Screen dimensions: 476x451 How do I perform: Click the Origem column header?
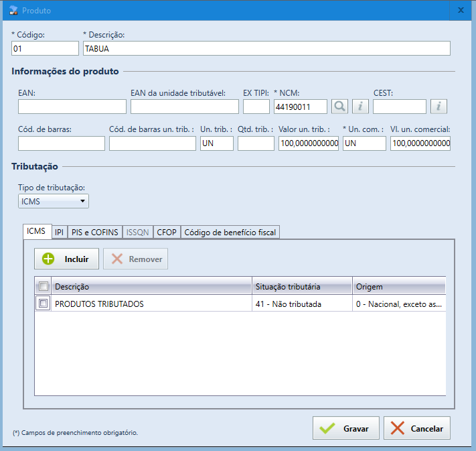point(399,286)
